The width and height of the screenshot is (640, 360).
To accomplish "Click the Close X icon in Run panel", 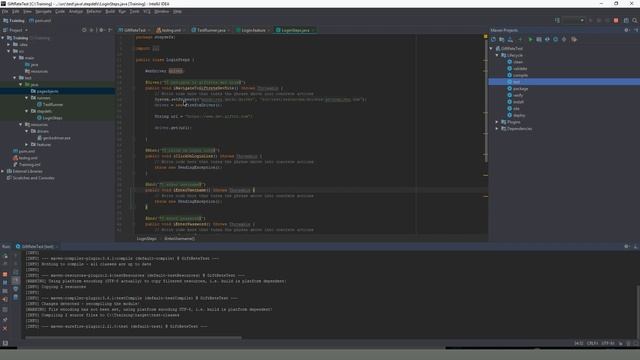I will (5, 328).
